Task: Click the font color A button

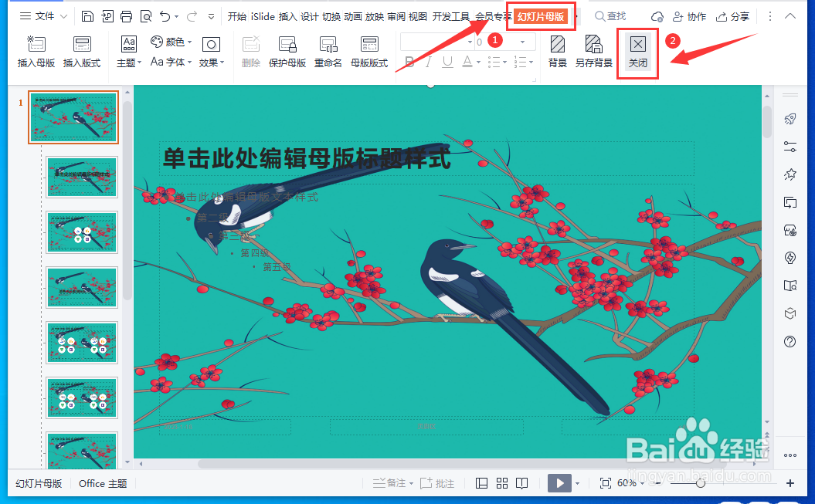Action: 467,63
